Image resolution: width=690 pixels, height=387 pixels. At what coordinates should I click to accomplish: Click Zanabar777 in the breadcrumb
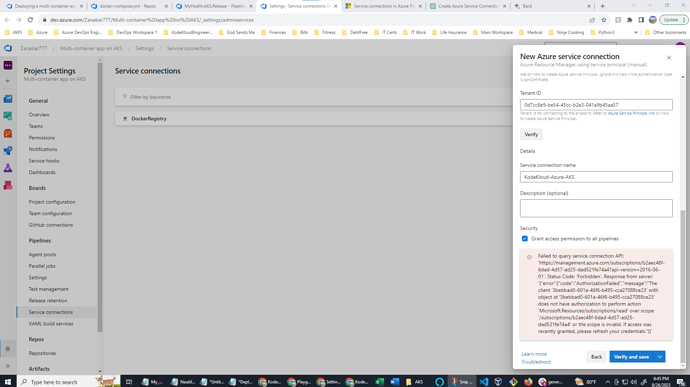click(33, 48)
